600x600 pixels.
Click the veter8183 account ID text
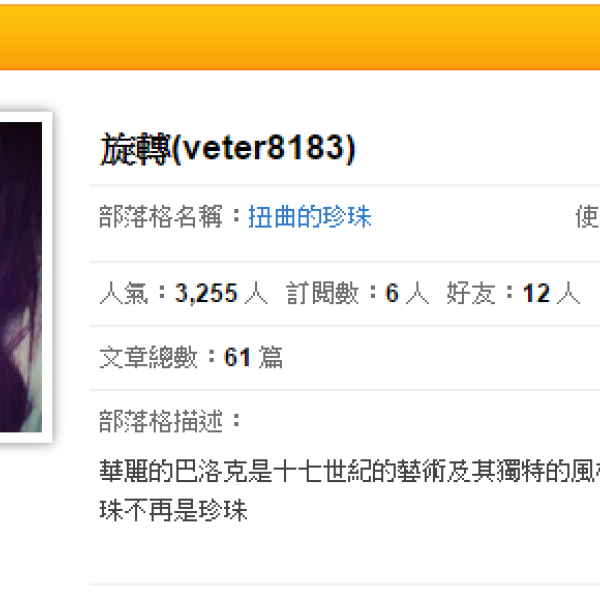pyautogui.click(x=263, y=149)
